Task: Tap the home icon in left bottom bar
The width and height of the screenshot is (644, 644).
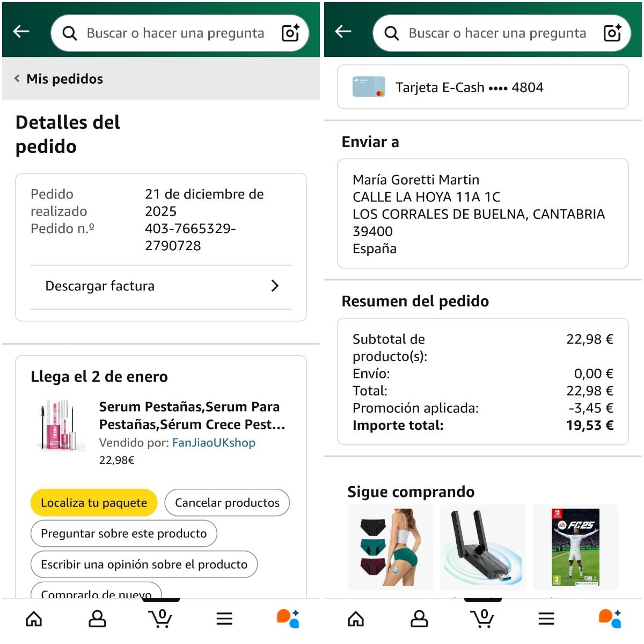Action: click(x=34, y=619)
